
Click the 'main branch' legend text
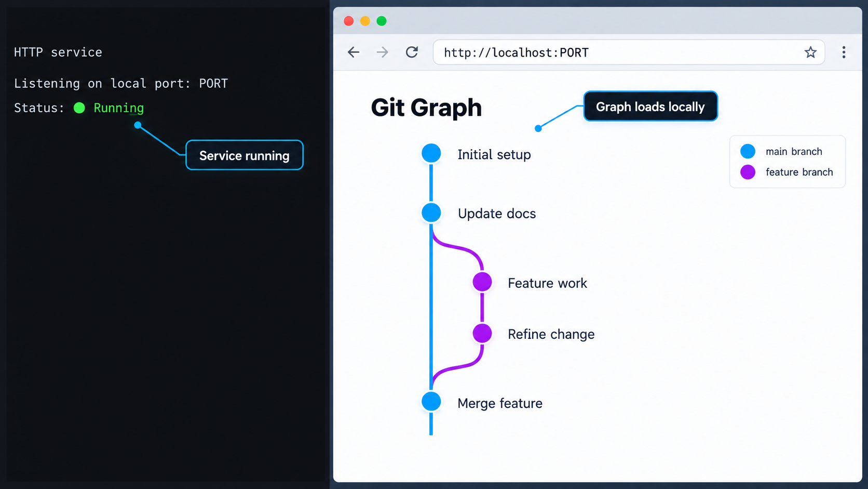[794, 152]
